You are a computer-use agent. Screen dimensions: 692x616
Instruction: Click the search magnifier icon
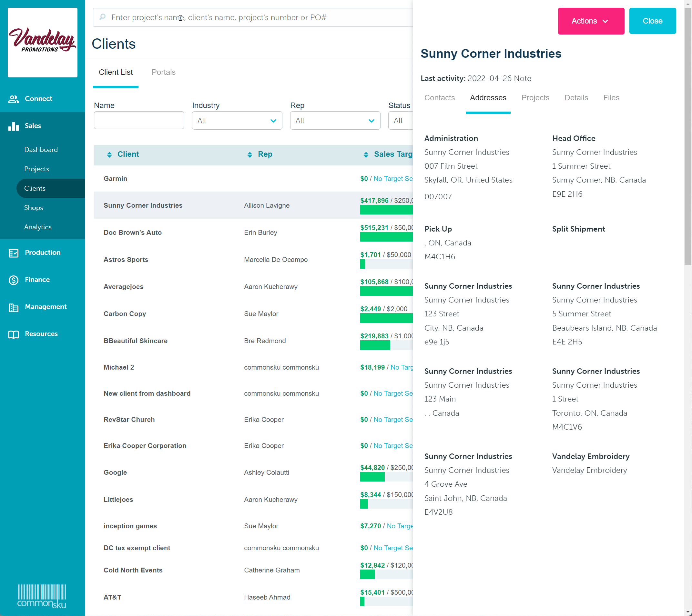point(102,17)
